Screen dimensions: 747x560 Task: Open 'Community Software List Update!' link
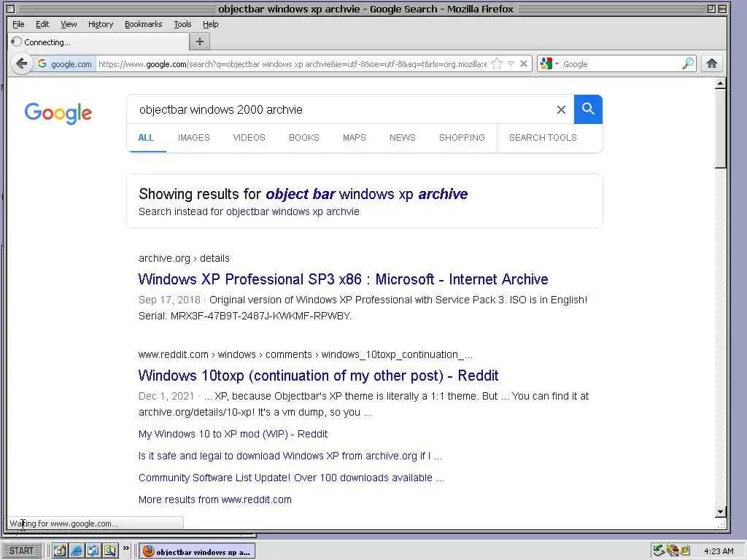click(291, 478)
